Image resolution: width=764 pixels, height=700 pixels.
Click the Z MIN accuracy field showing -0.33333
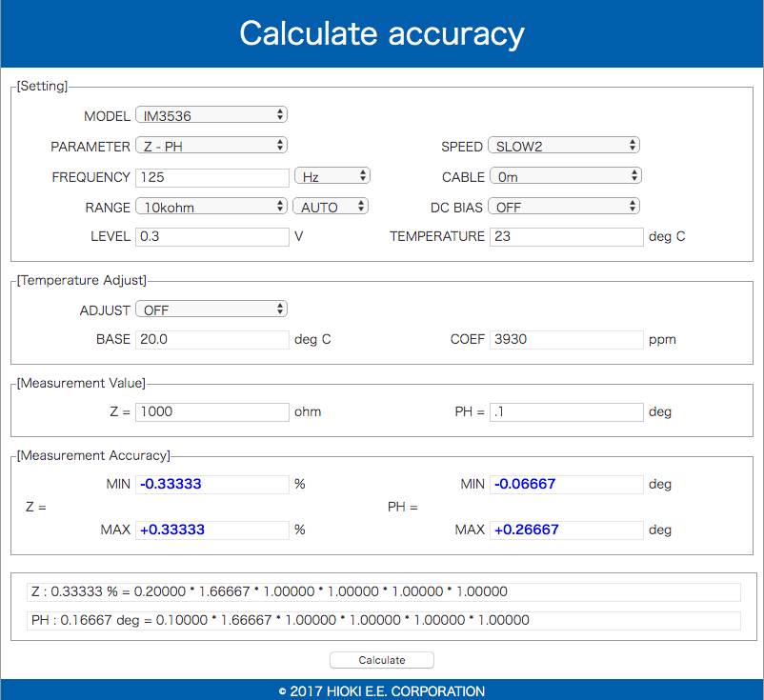point(211,484)
